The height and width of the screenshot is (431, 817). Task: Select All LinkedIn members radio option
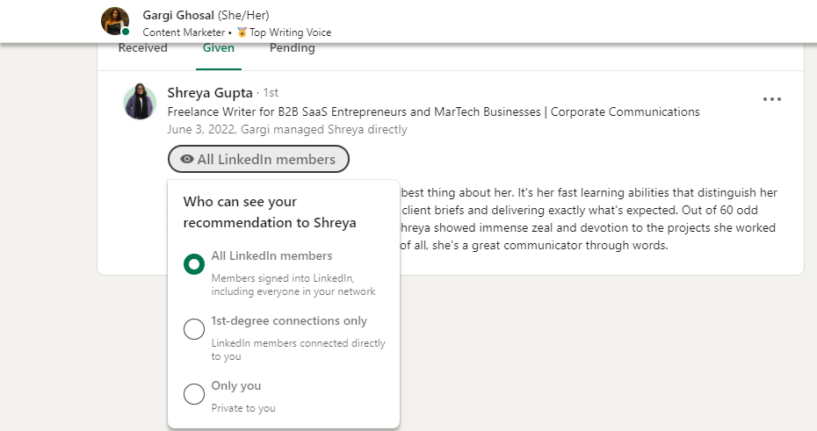point(194,264)
